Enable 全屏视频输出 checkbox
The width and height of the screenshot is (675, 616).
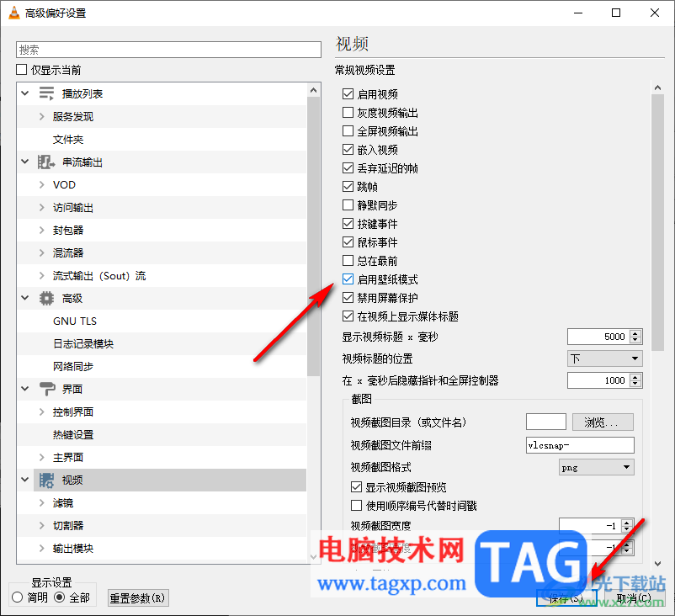(x=348, y=131)
